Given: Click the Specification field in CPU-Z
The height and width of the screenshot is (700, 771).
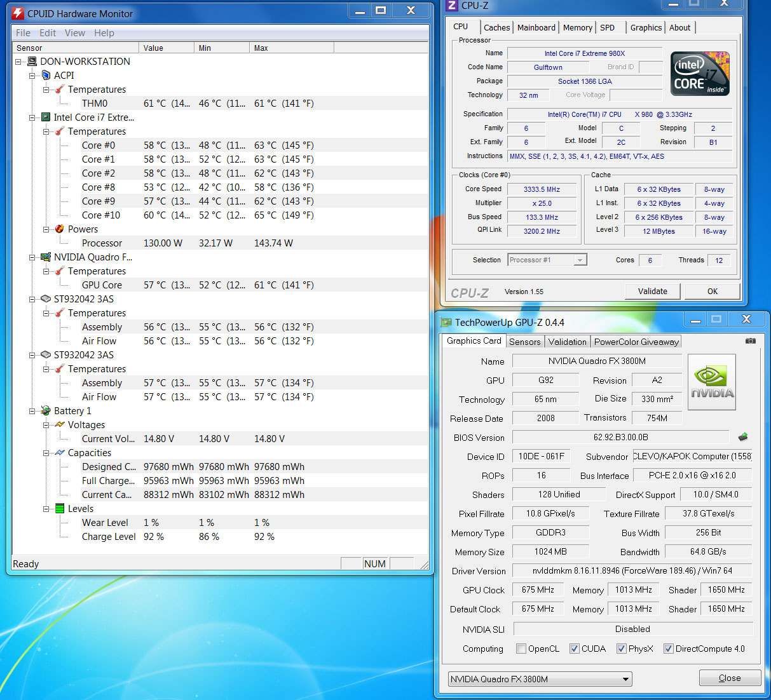Looking at the screenshot, I should pos(620,114).
